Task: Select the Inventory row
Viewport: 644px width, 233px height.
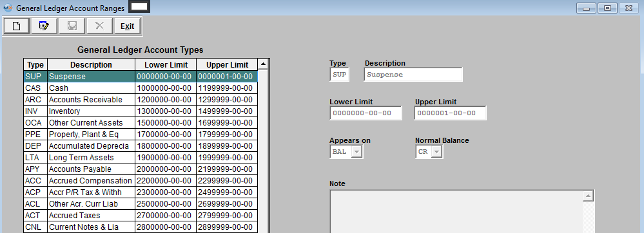Action: [141, 111]
